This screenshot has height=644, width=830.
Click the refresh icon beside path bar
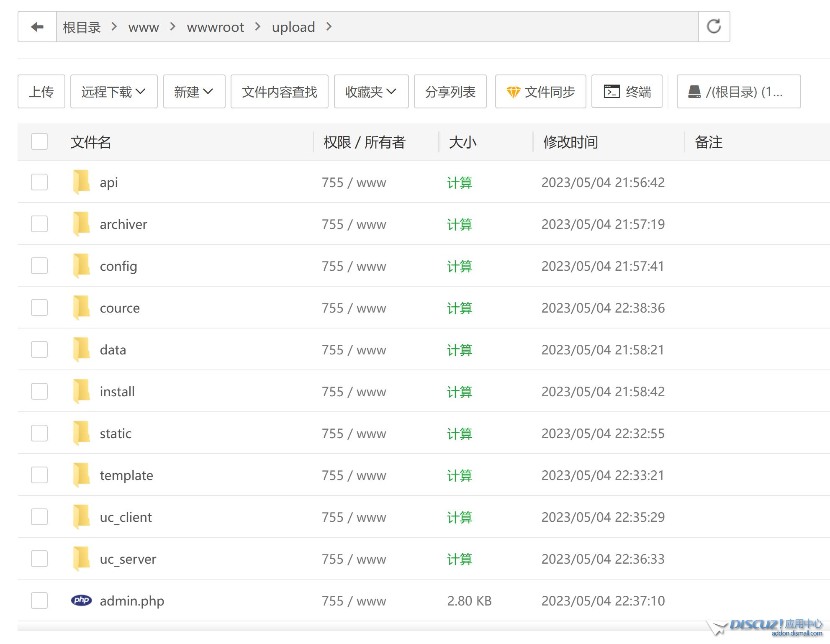click(714, 26)
